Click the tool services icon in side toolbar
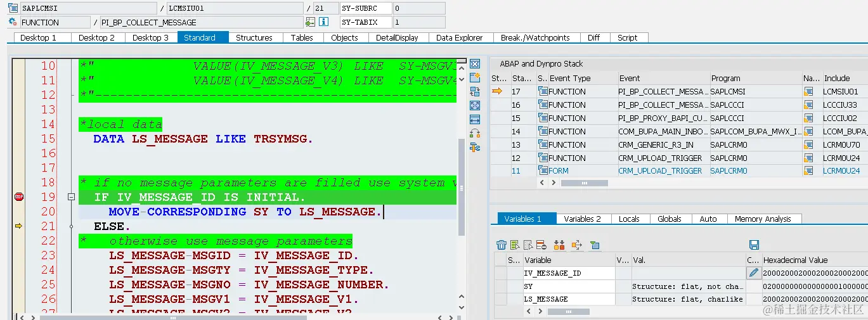The image size is (868, 320). [475, 147]
